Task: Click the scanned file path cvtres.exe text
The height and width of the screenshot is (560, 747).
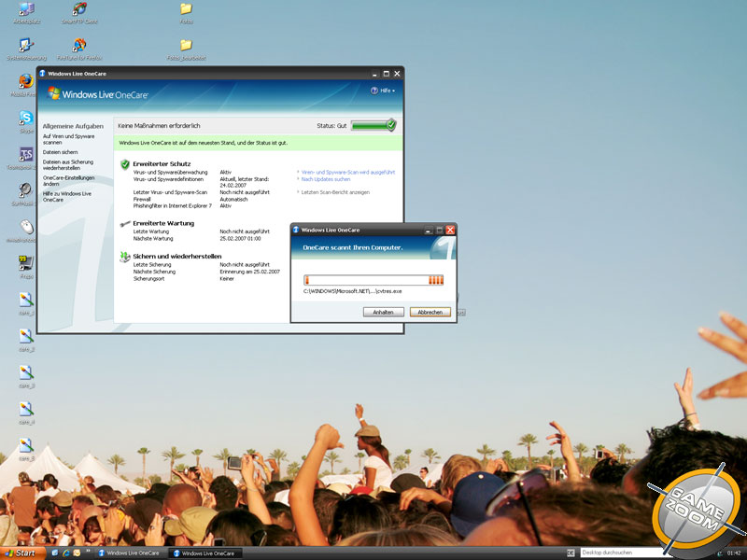Action: [x=353, y=291]
